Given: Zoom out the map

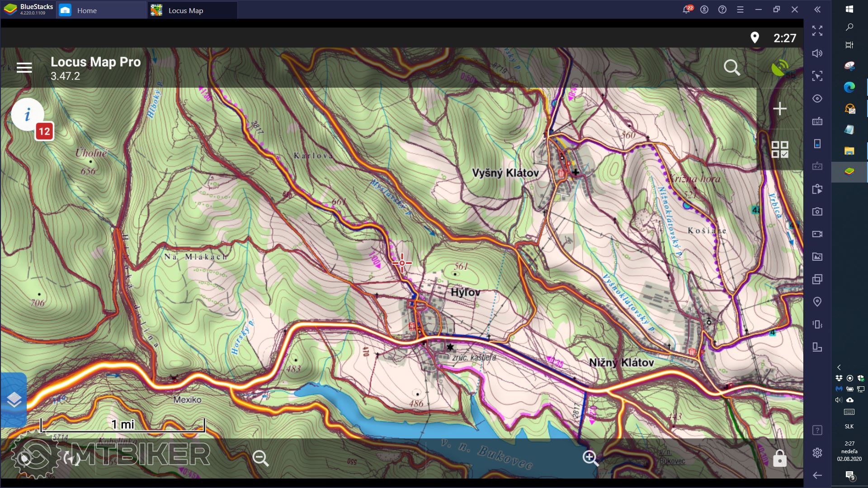Looking at the screenshot, I should point(260,458).
